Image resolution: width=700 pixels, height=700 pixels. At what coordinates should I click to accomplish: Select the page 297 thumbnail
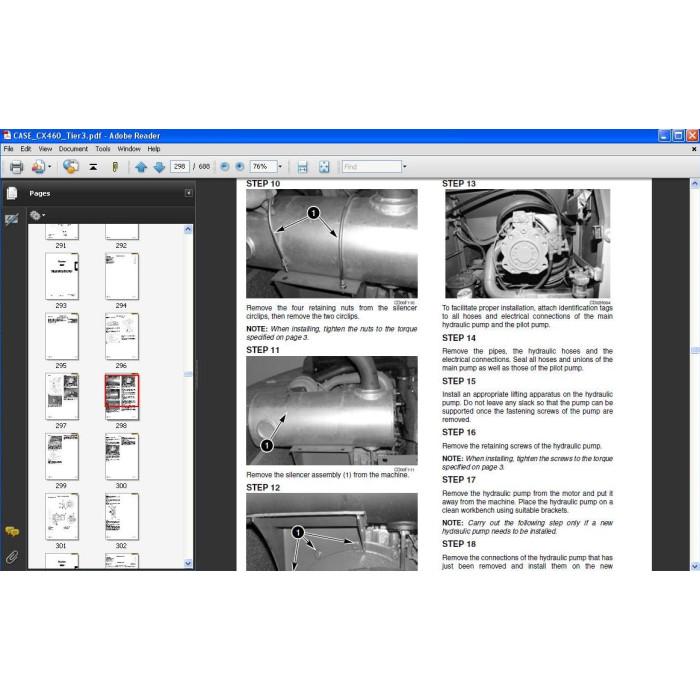[x=62, y=396]
